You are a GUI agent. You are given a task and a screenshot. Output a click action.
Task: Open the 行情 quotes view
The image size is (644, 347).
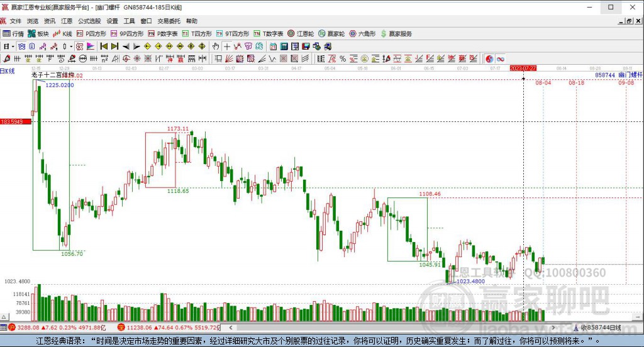tap(14, 34)
